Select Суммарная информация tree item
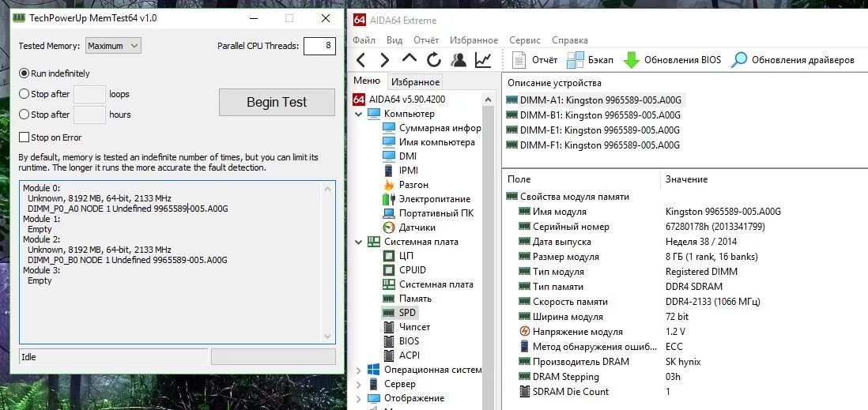This screenshot has height=410, width=868. click(x=432, y=128)
